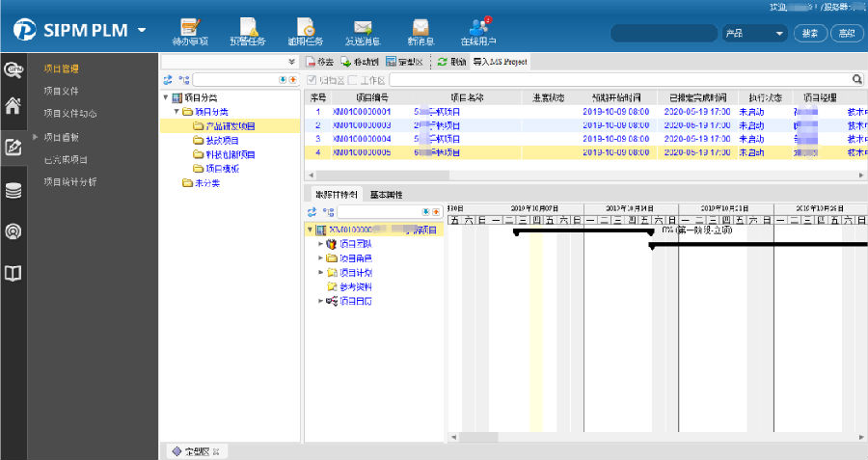Screen dimensions: 868x460
Task: Open the book icon in left sidebar
Action: point(14,274)
